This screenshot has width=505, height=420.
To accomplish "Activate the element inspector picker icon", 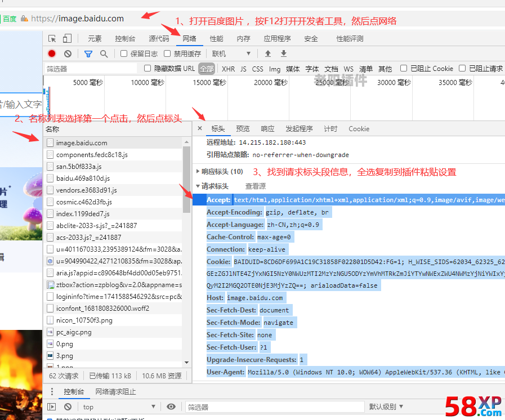I will [x=52, y=39].
